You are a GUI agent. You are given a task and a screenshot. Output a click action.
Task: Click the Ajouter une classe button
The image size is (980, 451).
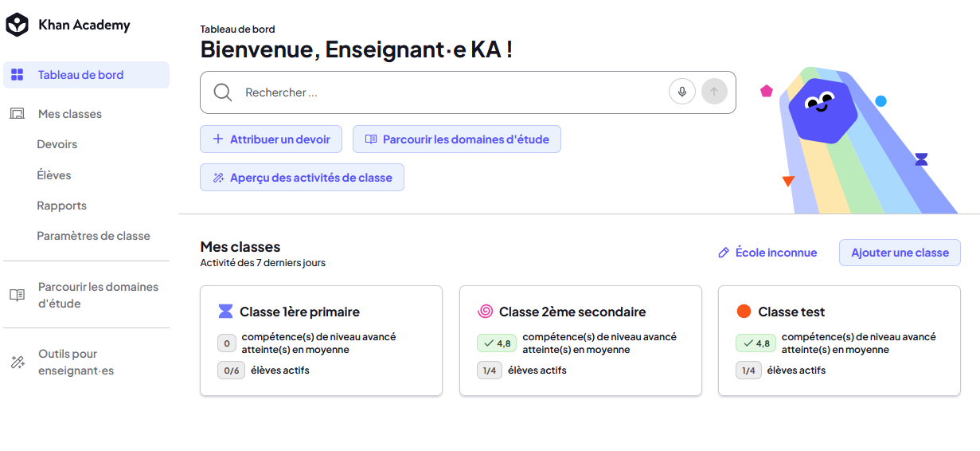(900, 253)
